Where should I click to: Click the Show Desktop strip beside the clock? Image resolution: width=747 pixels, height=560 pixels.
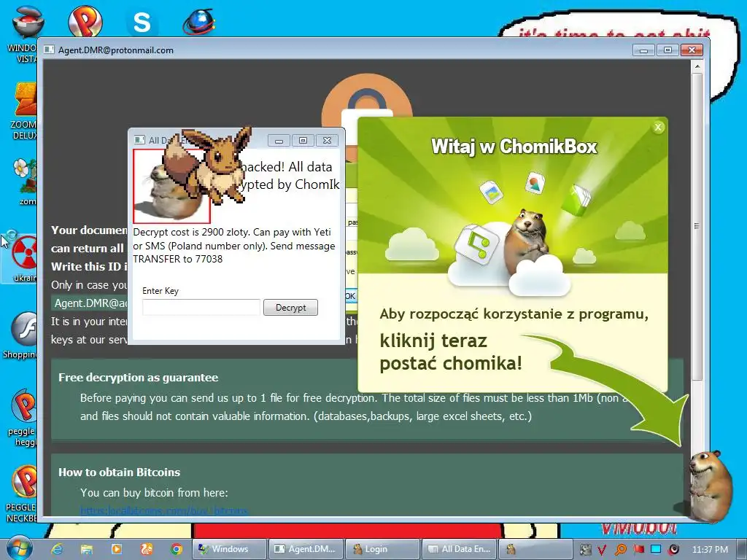click(741, 549)
